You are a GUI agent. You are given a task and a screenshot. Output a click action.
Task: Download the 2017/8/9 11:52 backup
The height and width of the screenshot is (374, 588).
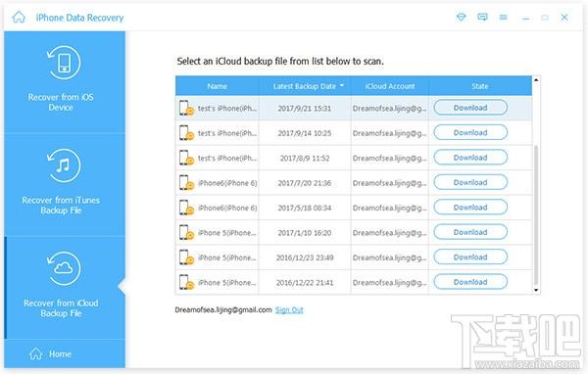pos(470,158)
